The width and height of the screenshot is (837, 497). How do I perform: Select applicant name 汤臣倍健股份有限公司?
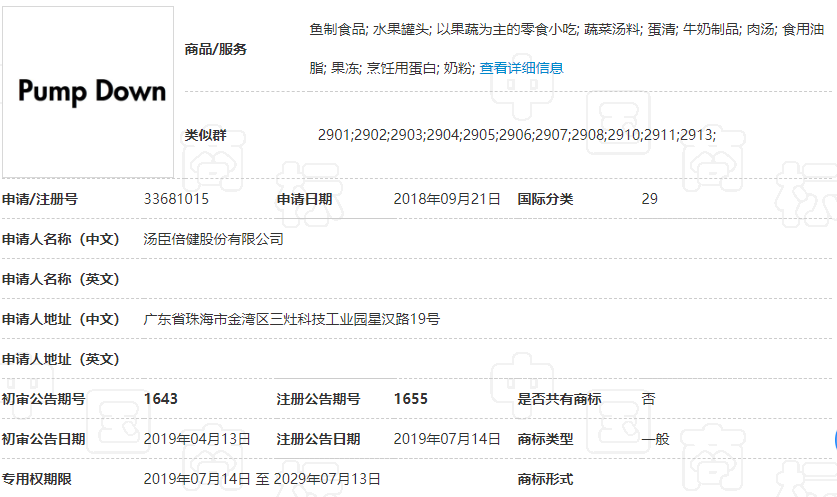point(214,239)
